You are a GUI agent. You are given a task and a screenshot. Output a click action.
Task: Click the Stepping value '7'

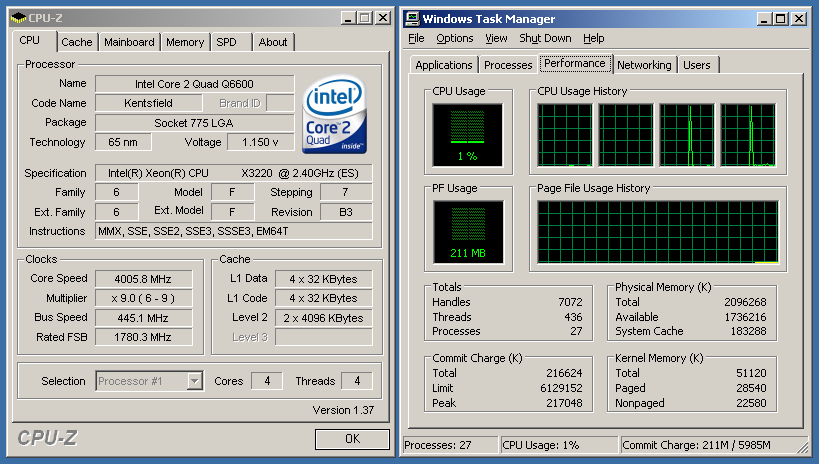(346, 192)
